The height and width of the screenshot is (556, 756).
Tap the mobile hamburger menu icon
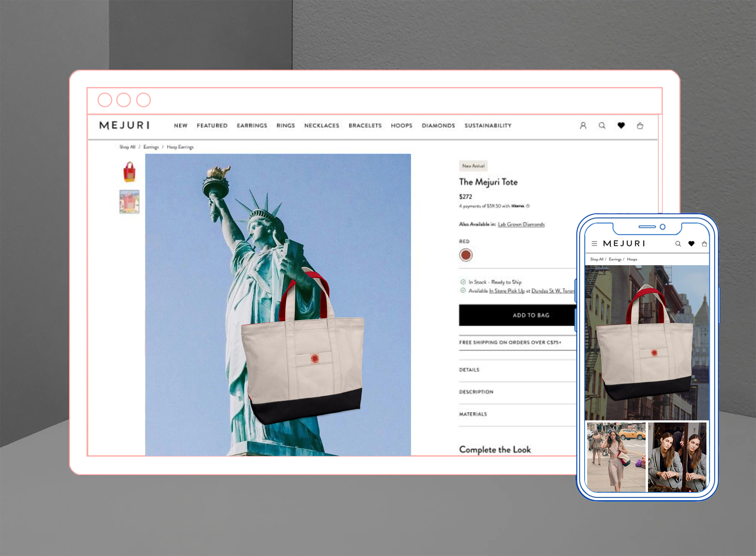tap(594, 243)
